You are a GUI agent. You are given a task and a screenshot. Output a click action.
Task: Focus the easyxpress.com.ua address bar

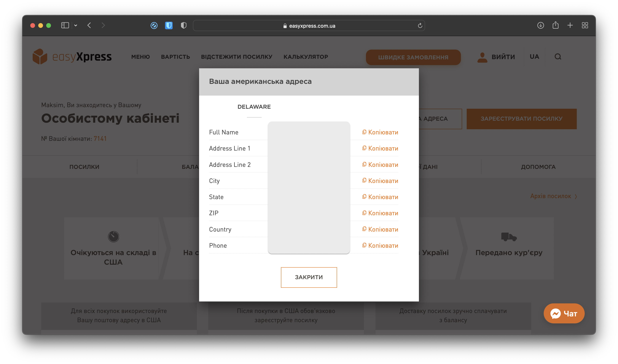click(x=309, y=25)
